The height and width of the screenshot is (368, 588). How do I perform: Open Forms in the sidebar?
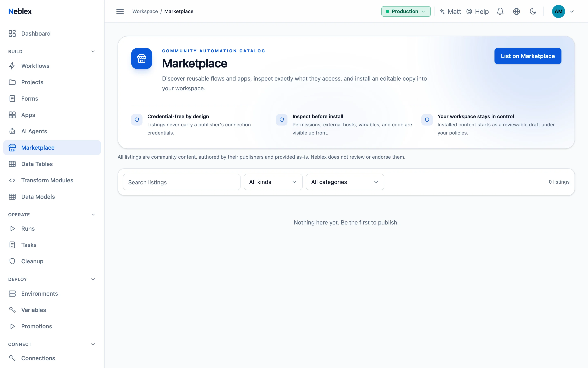tap(52, 99)
